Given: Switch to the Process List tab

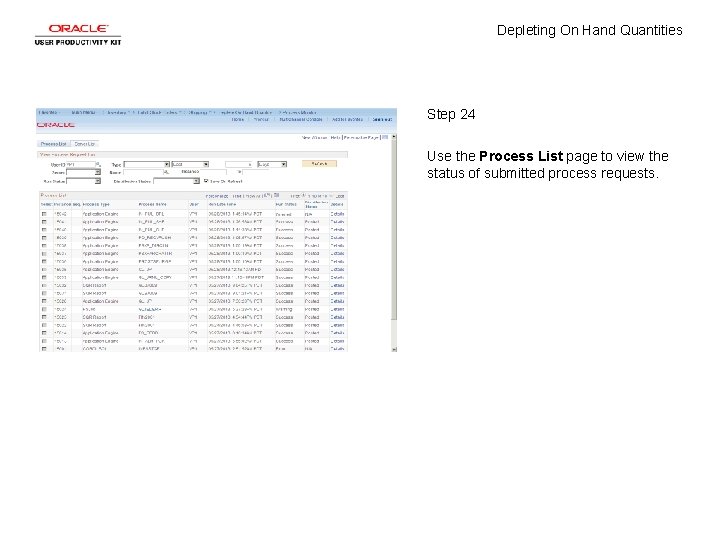Looking at the screenshot, I should click(x=53, y=144).
